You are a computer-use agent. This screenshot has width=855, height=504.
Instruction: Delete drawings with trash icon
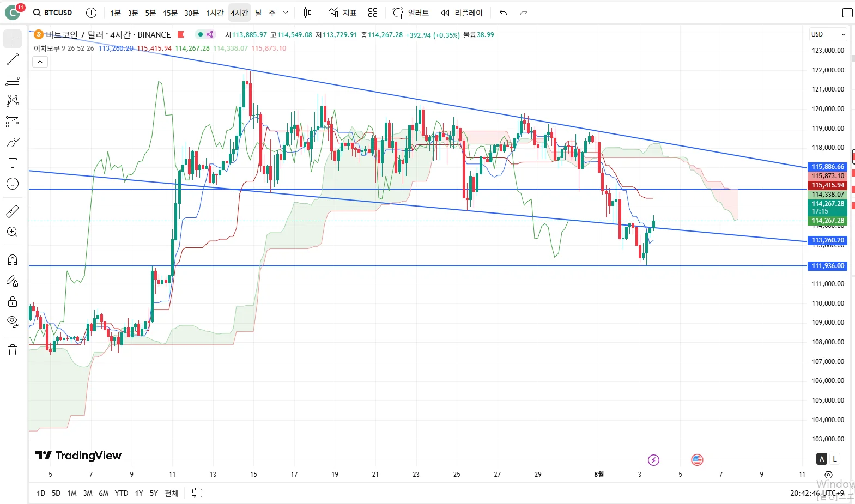(13, 350)
